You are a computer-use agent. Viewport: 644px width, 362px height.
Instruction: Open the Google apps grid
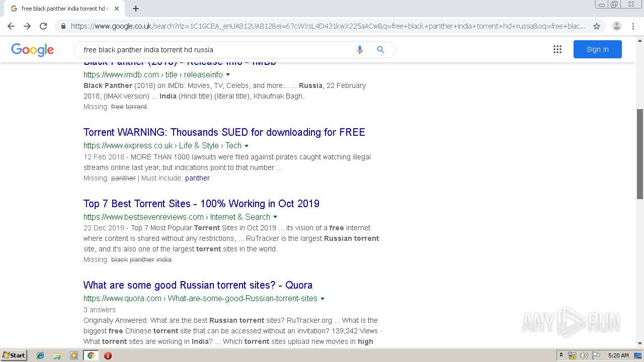[x=557, y=49]
